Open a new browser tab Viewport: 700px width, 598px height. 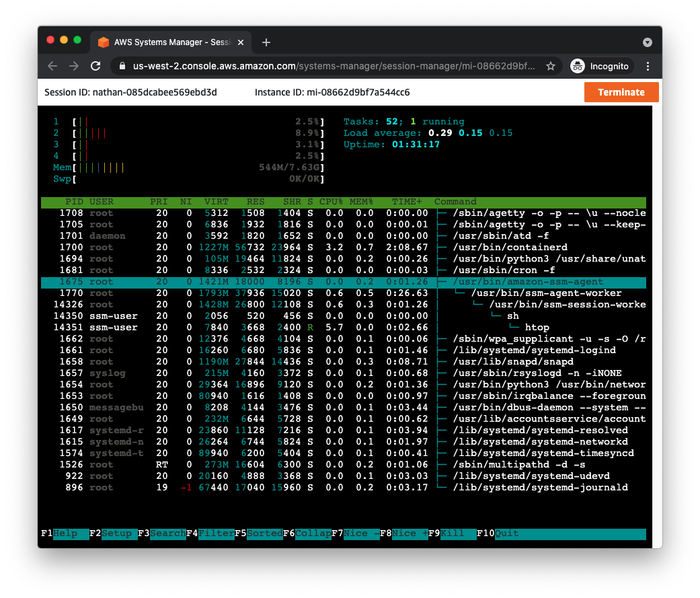click(x=266, y=42)
